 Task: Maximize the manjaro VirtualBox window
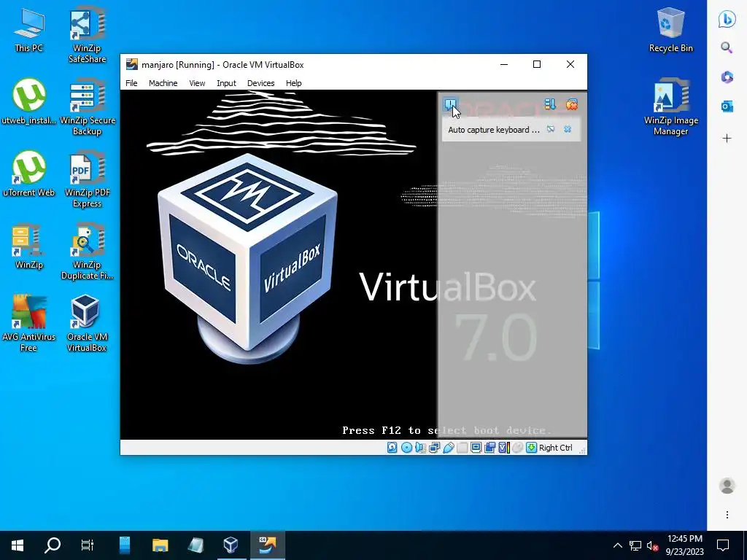pos(537,64)
